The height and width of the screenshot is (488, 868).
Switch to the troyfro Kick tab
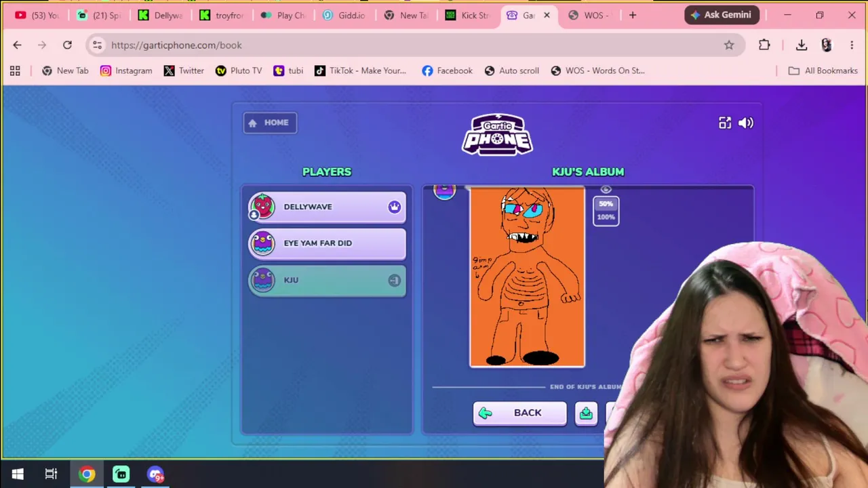(222, 16)
